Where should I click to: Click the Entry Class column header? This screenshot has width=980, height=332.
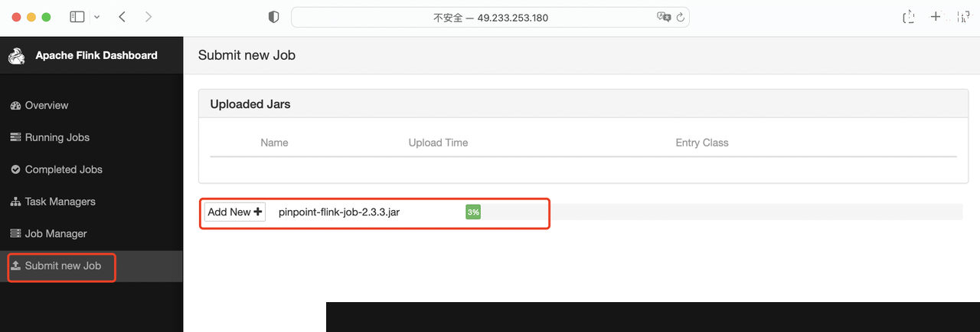click(702, 143)
